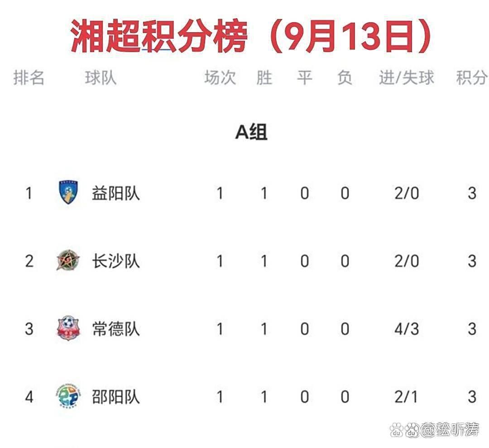Click the 2/1 goals value for 邵阳队
The height and width of the screenshot is (448, 489).
coord(406,397)
